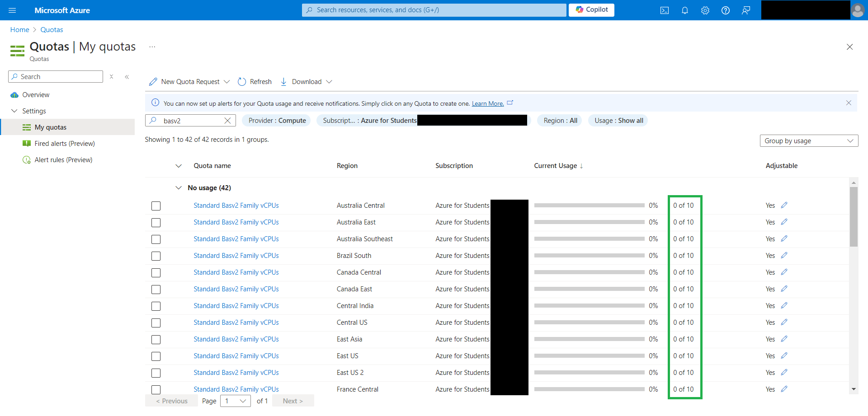Open the Provider : Compute filter
The height and width of the screenshot is (416, 868).
277,121
